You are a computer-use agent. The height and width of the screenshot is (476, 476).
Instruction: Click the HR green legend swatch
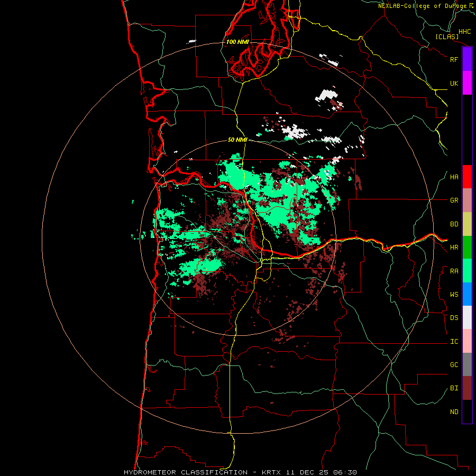coord(467,248)
